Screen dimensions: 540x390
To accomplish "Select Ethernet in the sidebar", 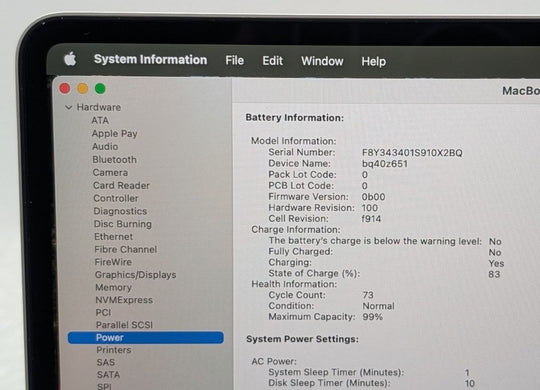I will (114, 237).
